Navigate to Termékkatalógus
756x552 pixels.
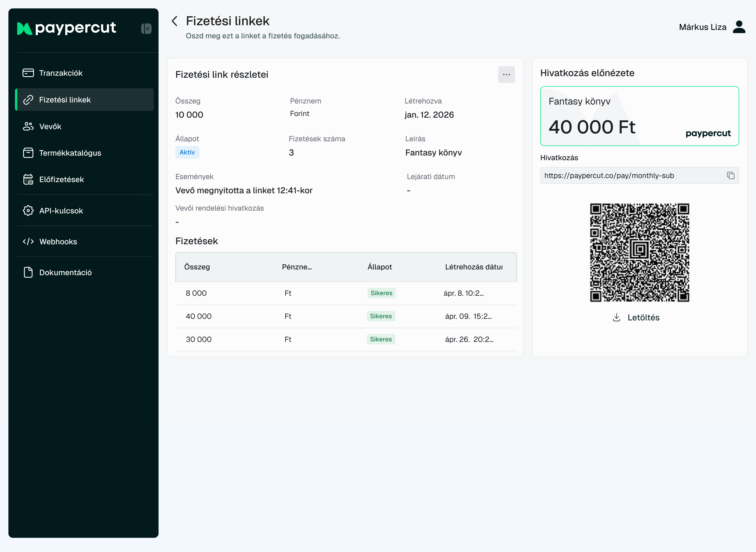click(85, 153)
